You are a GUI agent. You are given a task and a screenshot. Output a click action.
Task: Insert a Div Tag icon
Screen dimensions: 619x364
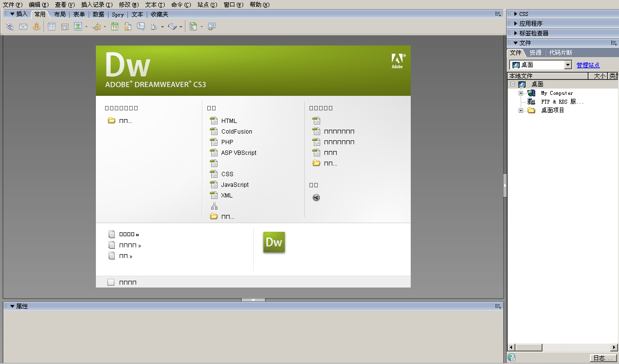(65, 27)
